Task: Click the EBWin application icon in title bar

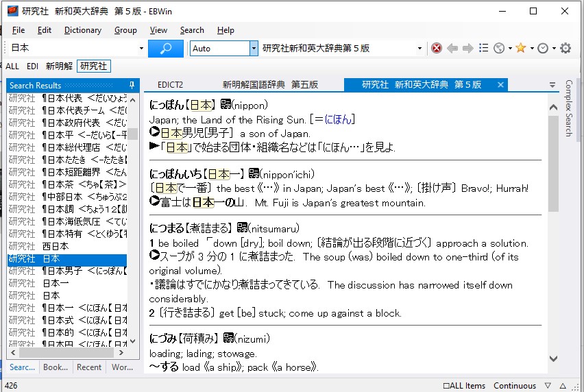Action: coord(12,11)
